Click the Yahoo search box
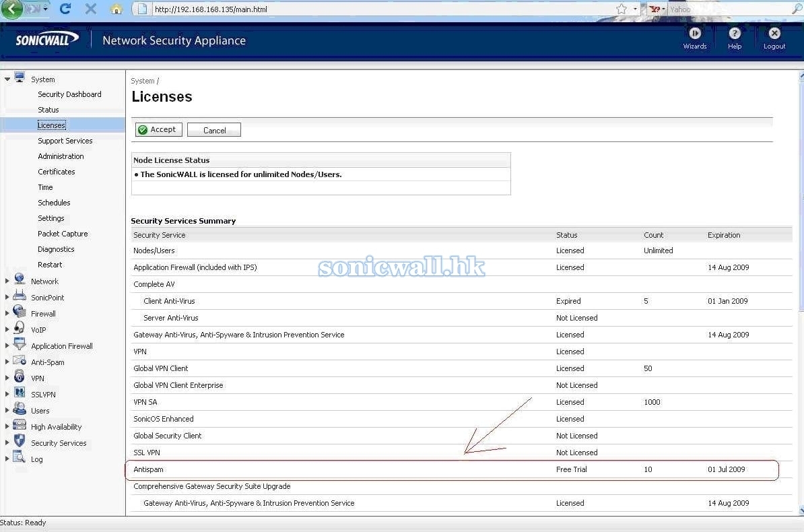Viewport: 804px width, 532px height. pyautogui.click(x=728, y=9)
